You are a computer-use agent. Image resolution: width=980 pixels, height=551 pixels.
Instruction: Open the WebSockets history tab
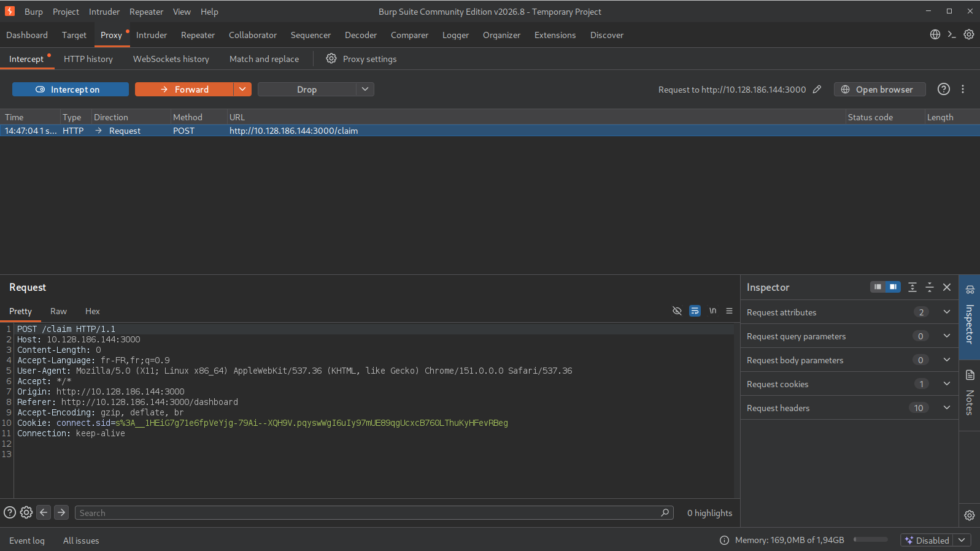[171, 59]
